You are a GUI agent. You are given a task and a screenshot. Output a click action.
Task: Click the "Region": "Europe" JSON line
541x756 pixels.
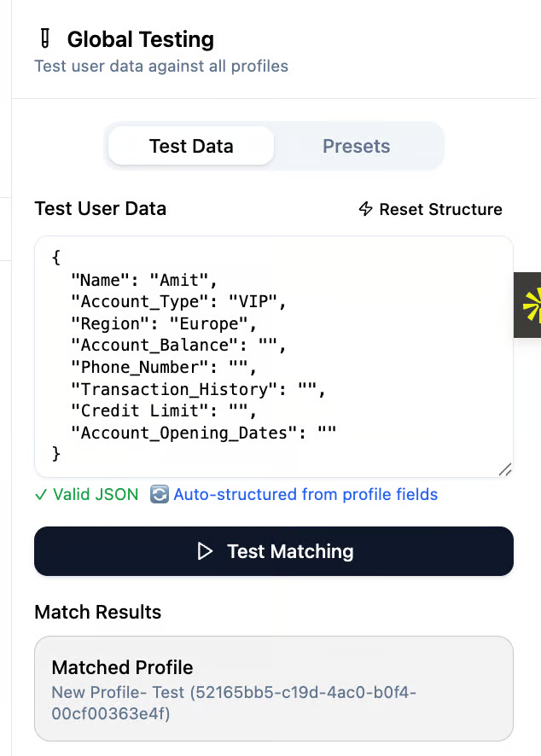point(164,323)
